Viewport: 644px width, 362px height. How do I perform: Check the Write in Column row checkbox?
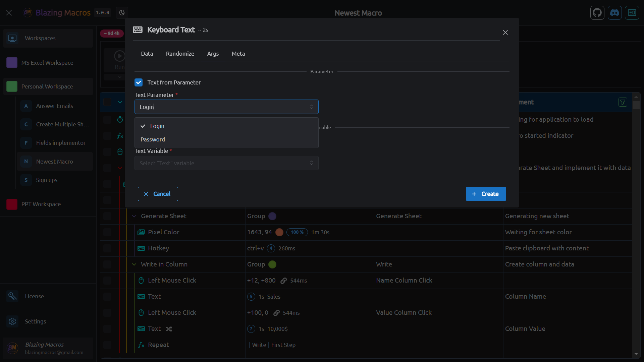(x=107, y=264)
